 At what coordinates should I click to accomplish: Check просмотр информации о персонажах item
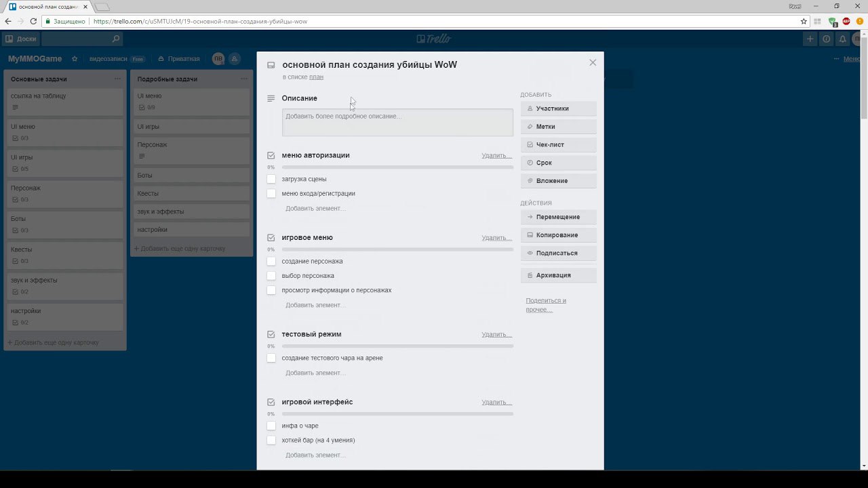[x=271, y=290]
